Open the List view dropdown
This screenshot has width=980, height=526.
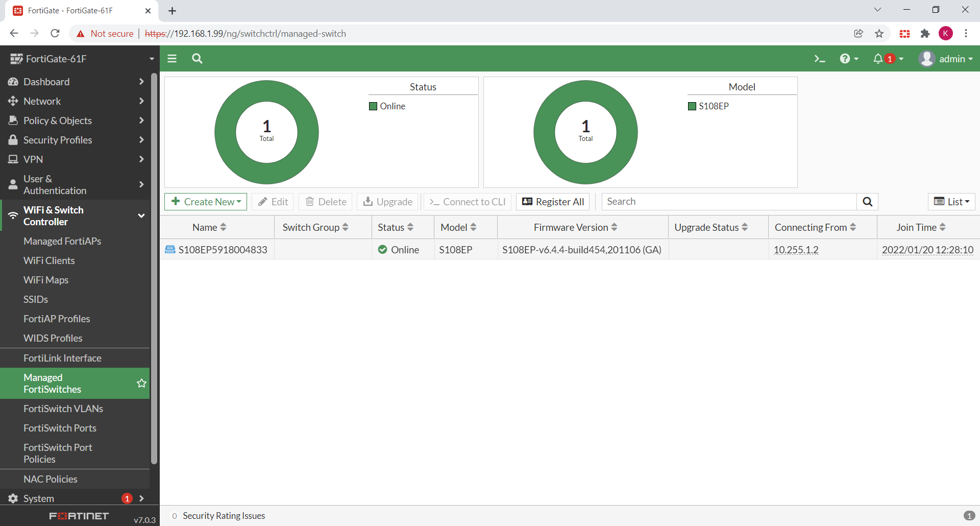(x=951, y=201)
